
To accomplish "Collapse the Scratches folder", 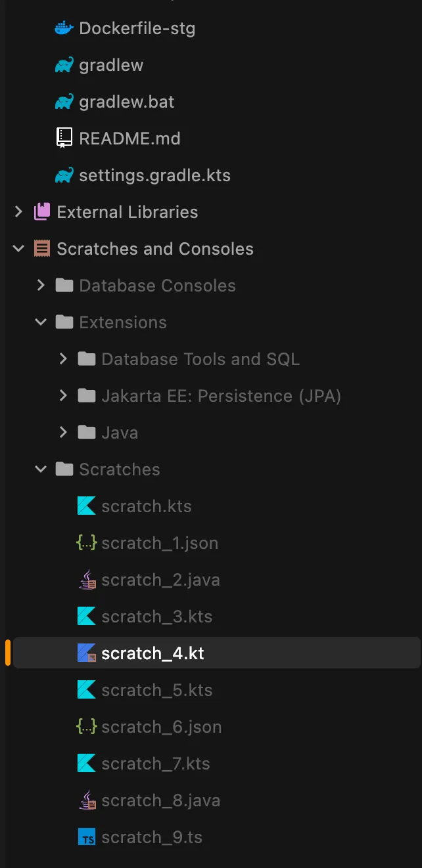I will (41, 469).
